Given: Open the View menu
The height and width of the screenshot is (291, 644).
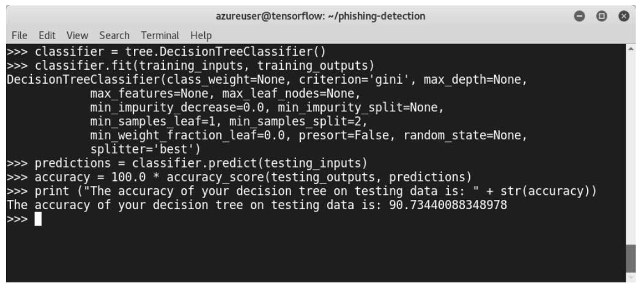Looking at the screenshot, I should point(77,35).
